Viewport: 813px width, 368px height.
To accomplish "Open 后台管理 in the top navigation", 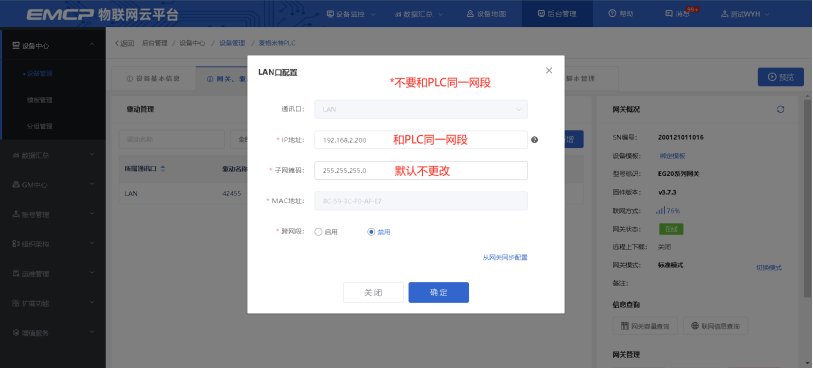I will pyautogui.click(x=557, y=14).
